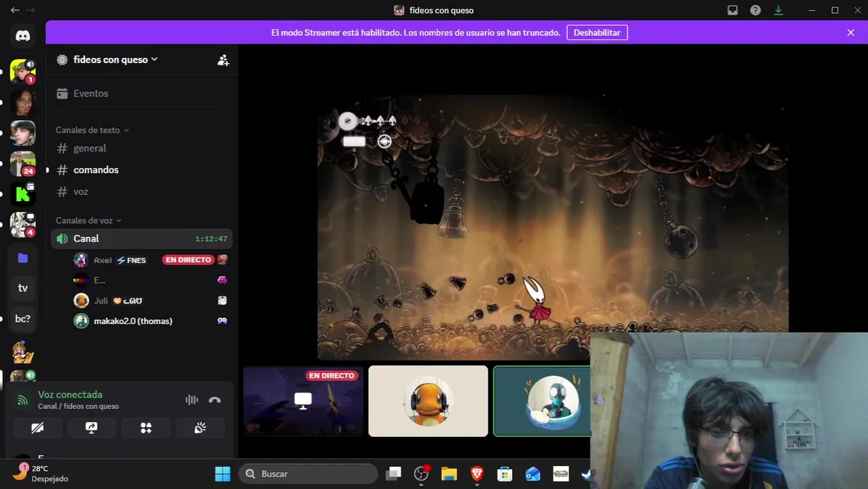Select the Charmander avatar participant tile
Viewport: 868px width, 489px height.
pos(428,401)
